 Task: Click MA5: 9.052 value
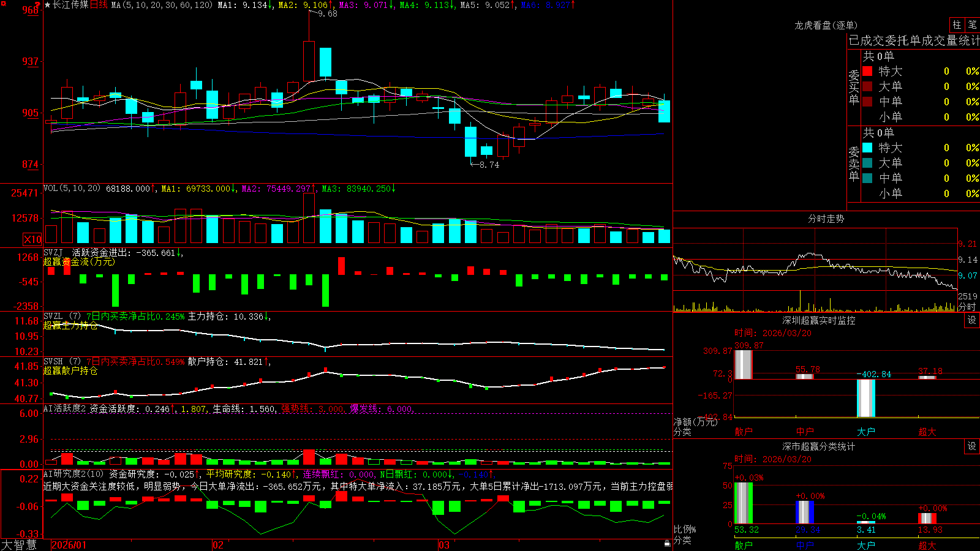click(488, 5)
